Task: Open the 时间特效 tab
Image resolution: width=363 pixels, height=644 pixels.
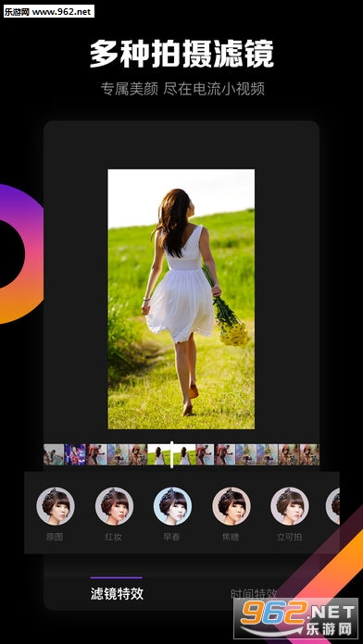Action: point(254,593)
